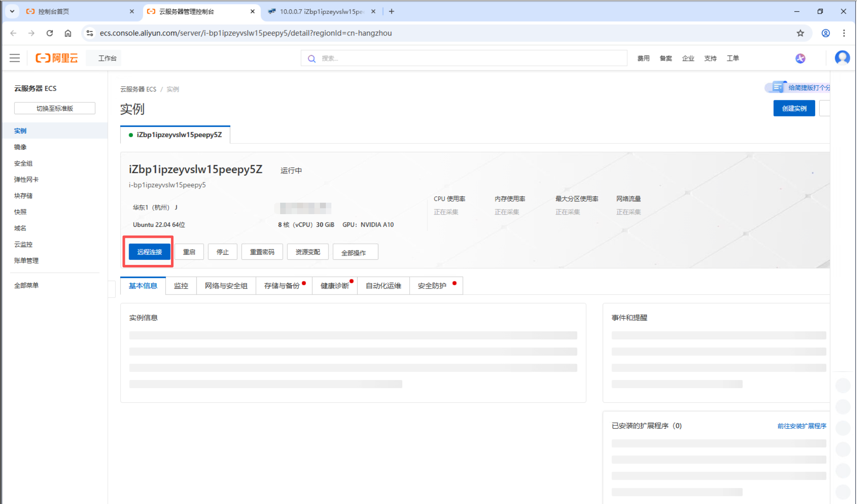Select 安全组 in the sidebar
857x504 pixels.
23,163
